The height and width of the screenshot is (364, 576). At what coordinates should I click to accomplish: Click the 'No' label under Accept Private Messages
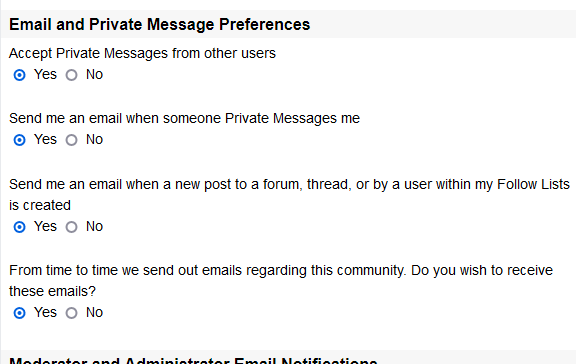tap(94, 75)
